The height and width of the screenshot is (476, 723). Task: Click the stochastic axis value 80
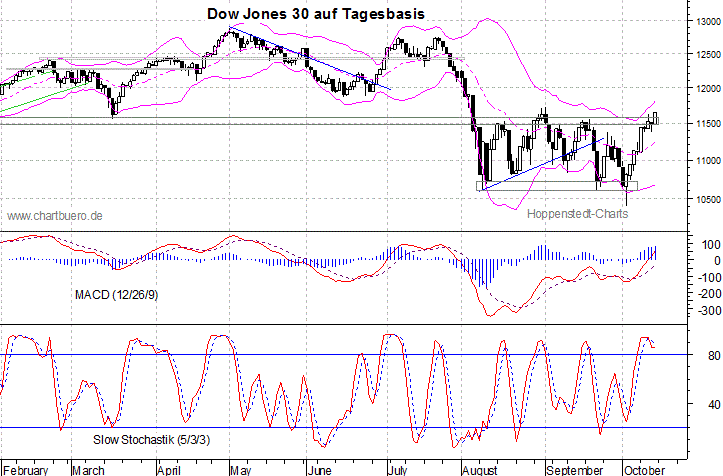714,356
